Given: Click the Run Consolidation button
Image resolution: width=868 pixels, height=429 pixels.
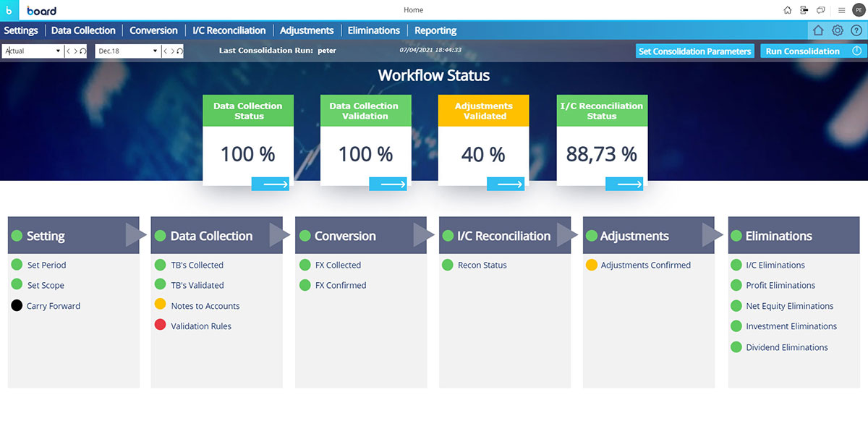Looking at the screenshot, I should [x=802, y=51].
